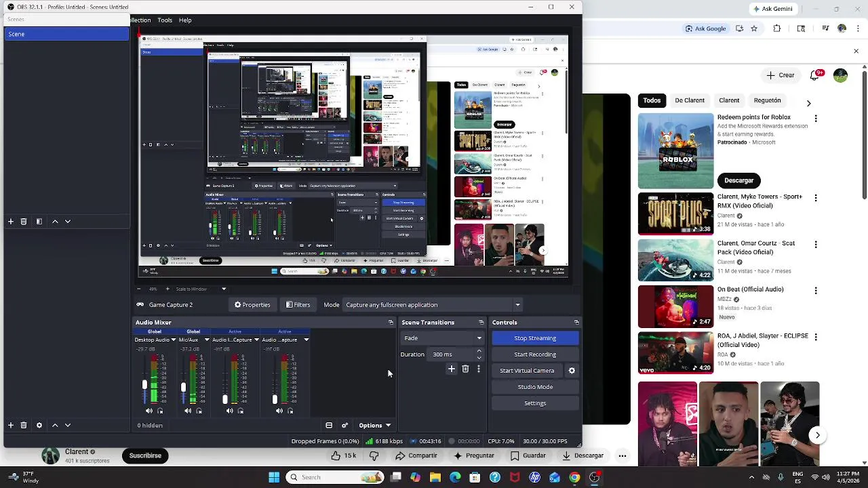Open Filters for Game Capture 2

pyautogui.click(x=298, y=305)
